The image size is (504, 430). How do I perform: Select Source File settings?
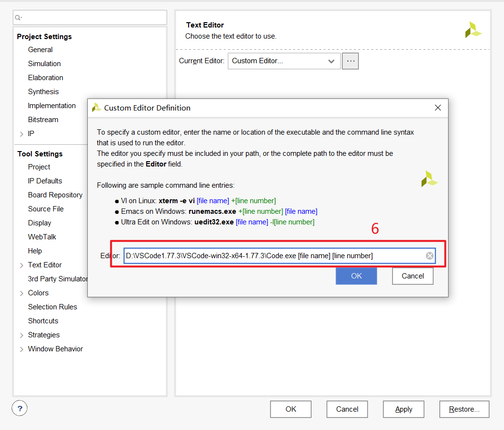pos(46,209)
